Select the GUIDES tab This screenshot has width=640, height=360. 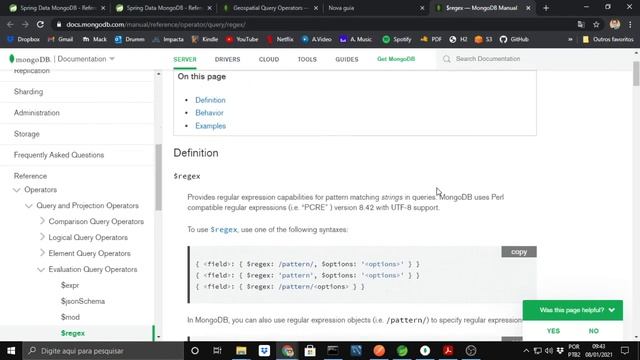point(347,59)
